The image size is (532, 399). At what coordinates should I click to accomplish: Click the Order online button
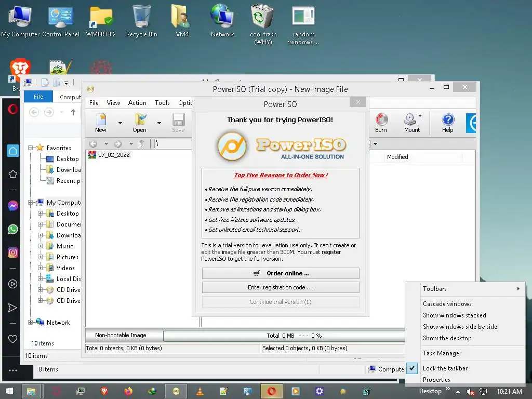(x=281, y=273)
